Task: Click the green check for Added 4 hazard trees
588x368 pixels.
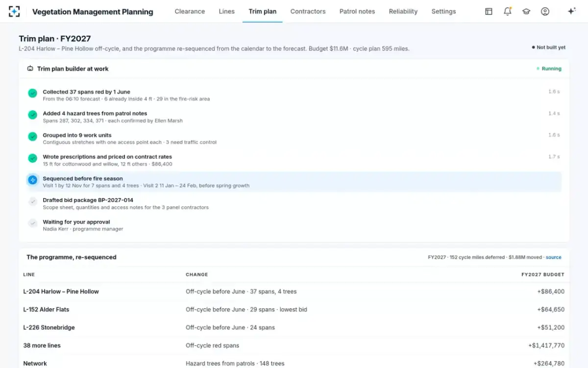Action: pos(32,115)
